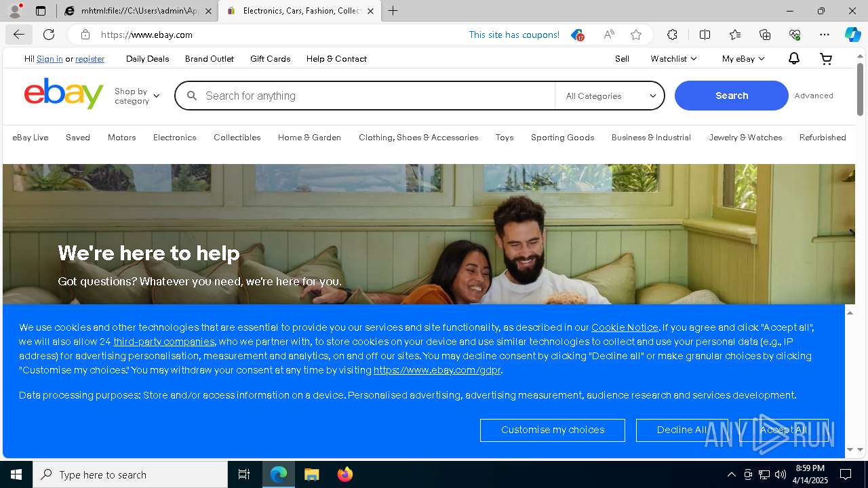The width and height of the screenshot is (868, 488).
Task: Expand the Shop by category dropdown
Action: click(137, 96)
